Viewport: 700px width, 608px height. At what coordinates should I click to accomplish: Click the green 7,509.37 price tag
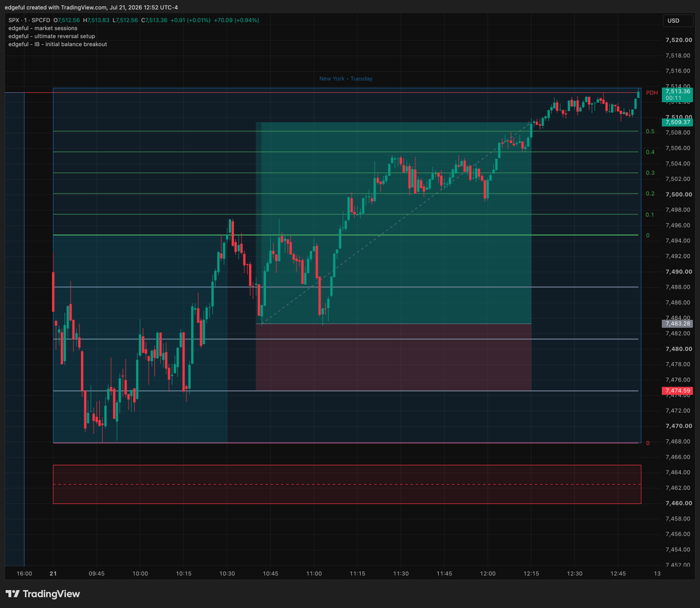pyautogui.click(x=677, y=123)
